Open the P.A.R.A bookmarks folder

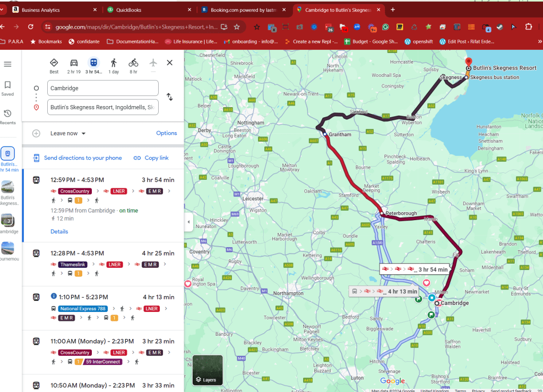(x=12, y=41)
